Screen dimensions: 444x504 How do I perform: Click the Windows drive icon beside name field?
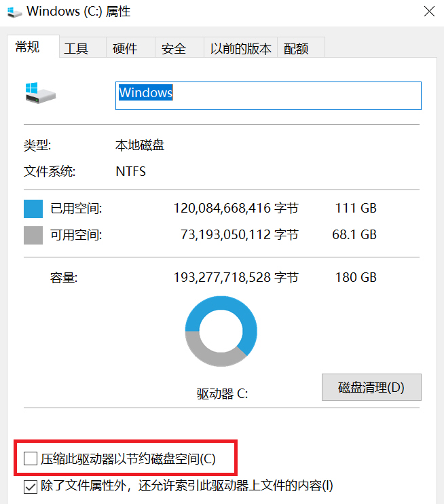point(41,93)
